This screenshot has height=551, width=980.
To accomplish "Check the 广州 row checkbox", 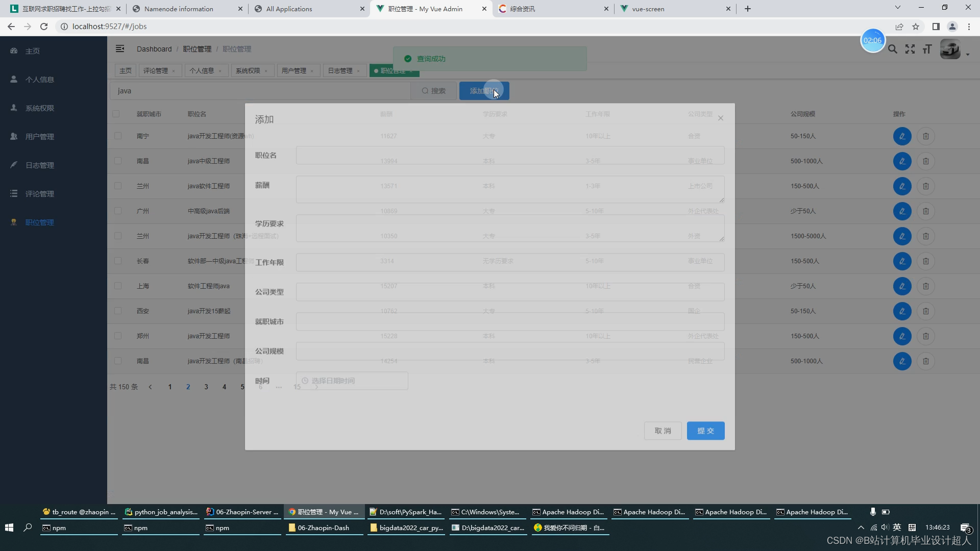I will point(118,211).
